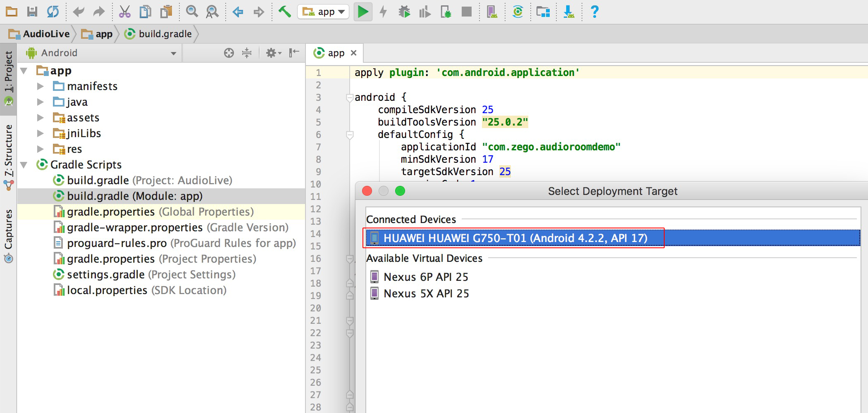Run with coverage icon
This screenshot has height=413, width=868.
tap(424, 12)
